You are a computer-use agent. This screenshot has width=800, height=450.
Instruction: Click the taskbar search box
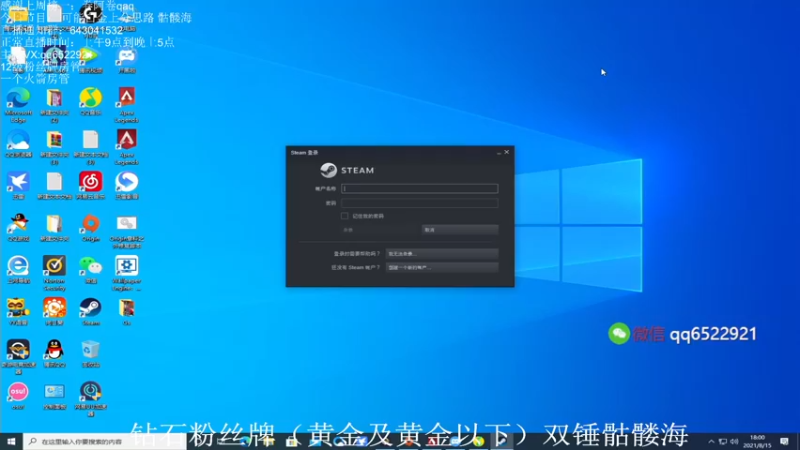click(105, 441)
